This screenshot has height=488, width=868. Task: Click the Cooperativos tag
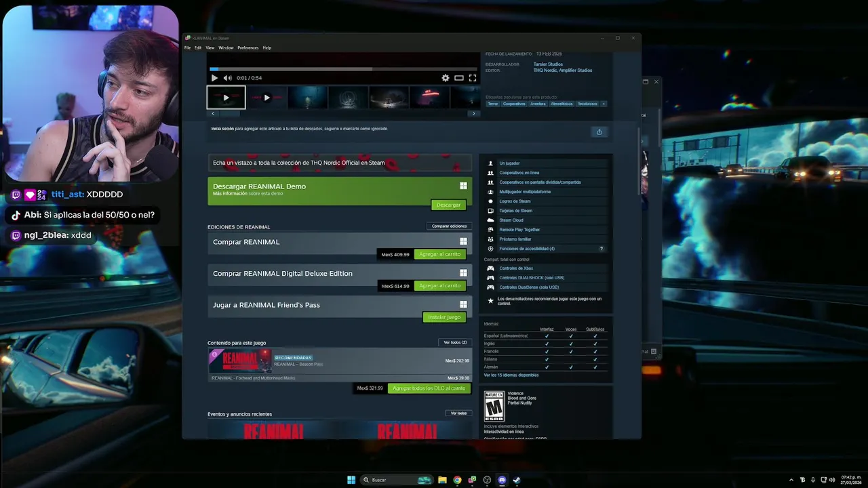[514, 104]
